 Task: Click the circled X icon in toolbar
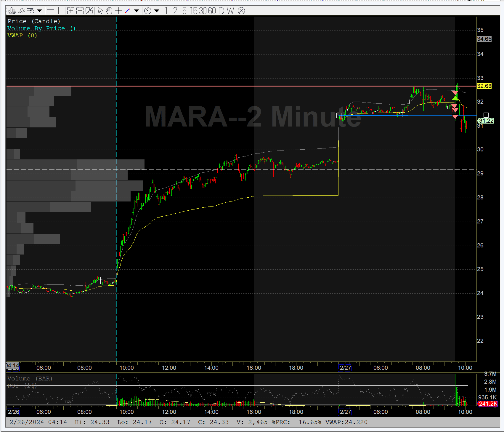(x=241, y=11)
